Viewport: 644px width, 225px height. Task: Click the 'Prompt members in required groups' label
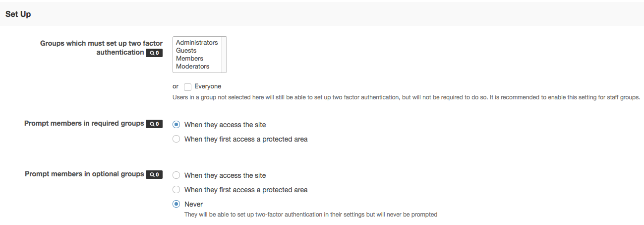(84, 123)
